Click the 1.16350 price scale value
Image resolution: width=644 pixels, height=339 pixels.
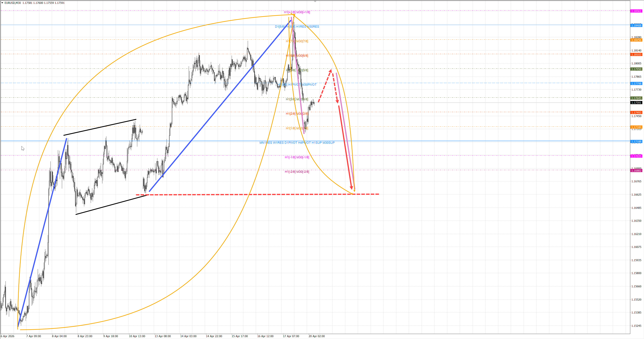(636, 221)
